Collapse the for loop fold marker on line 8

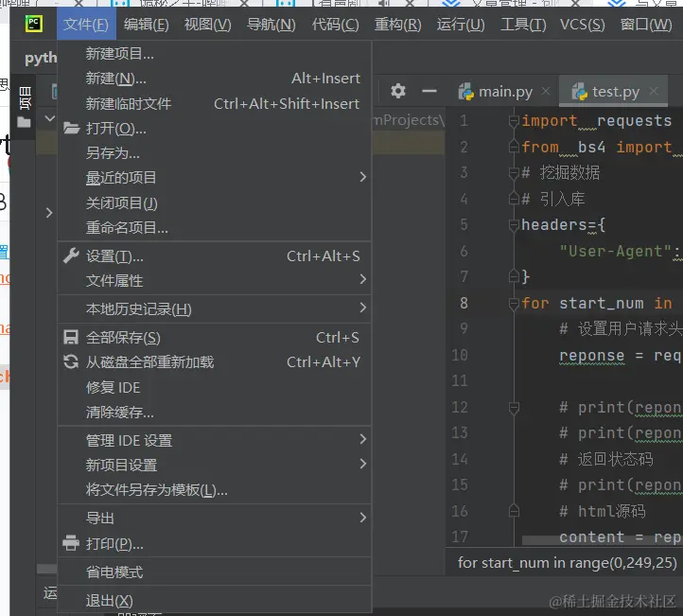click(514, 303)
